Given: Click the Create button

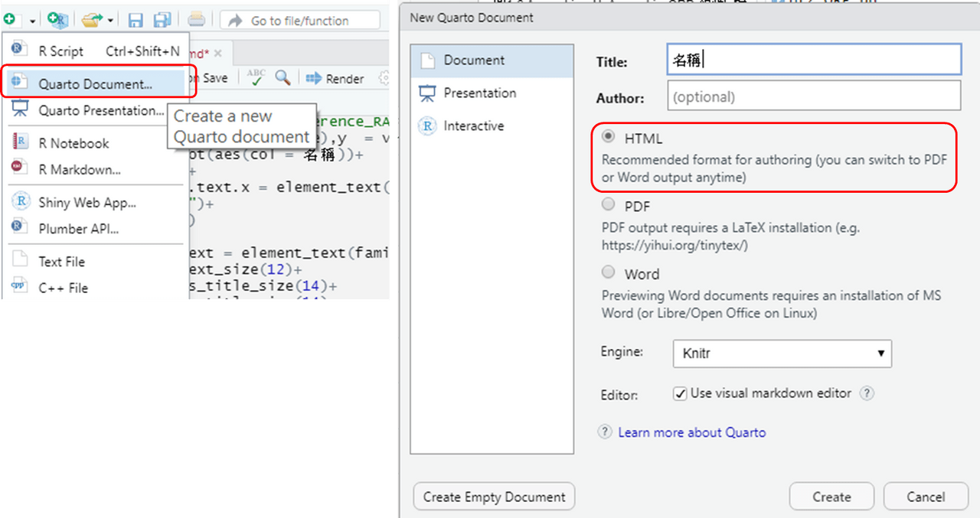Looking at the screenshot, I should 831,497.
